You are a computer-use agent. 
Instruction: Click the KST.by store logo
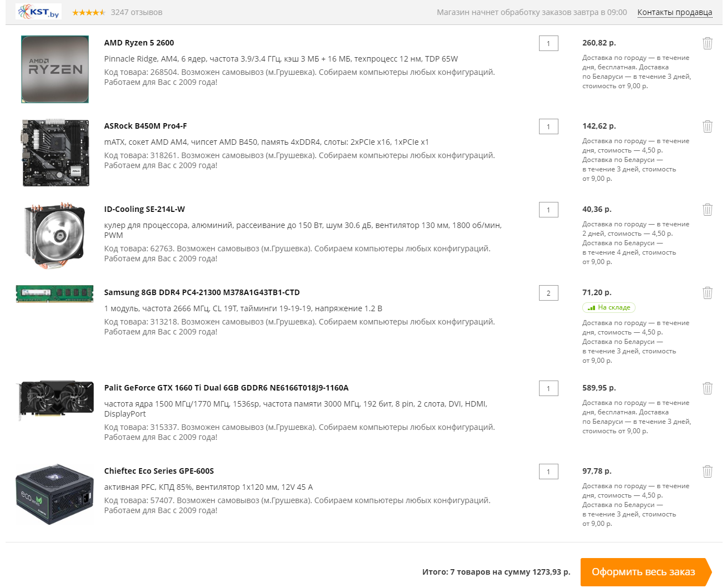pos(38,12)
